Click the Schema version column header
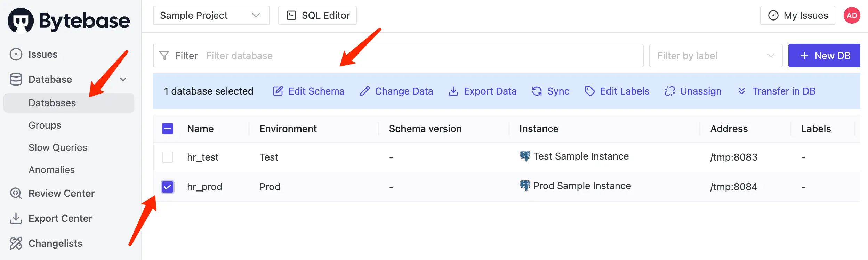Image resolution: width=868 pixels, height=260 pixels. pyautogui.click(x=425, y=129)
